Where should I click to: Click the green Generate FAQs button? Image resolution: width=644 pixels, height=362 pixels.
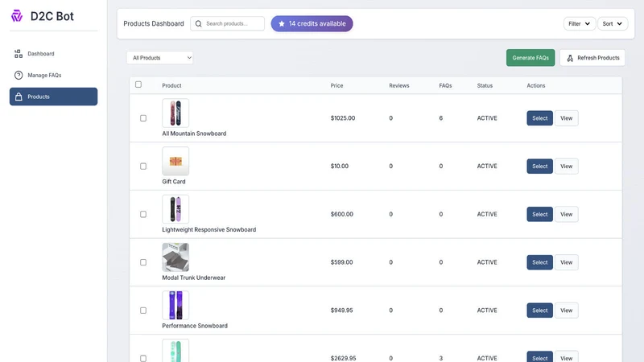pos(530,58)
